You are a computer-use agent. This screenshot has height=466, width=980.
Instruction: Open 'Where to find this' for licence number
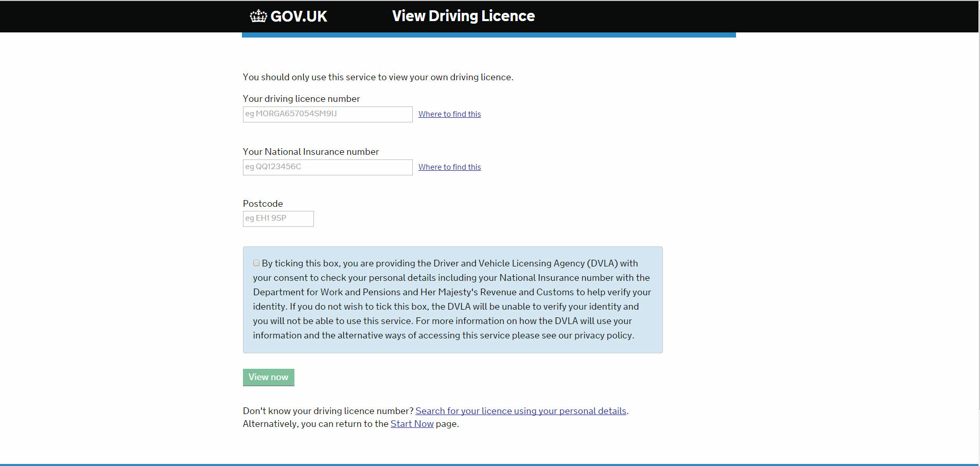pyautogui.click(x=449, y=114)
